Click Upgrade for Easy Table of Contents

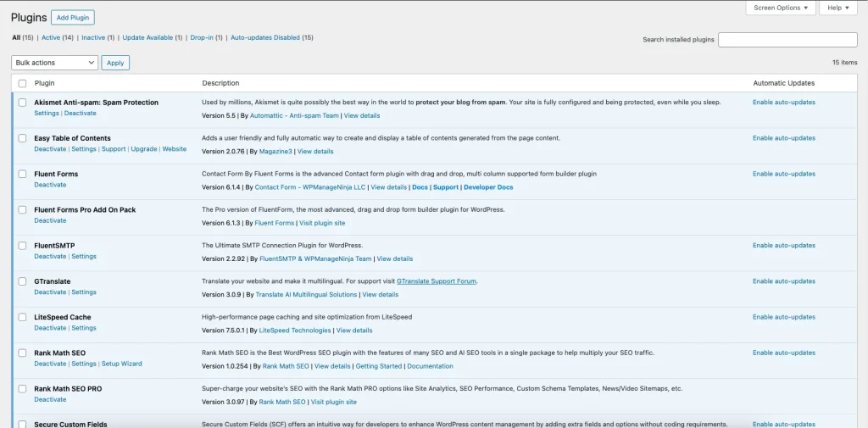tap(144, 149)
